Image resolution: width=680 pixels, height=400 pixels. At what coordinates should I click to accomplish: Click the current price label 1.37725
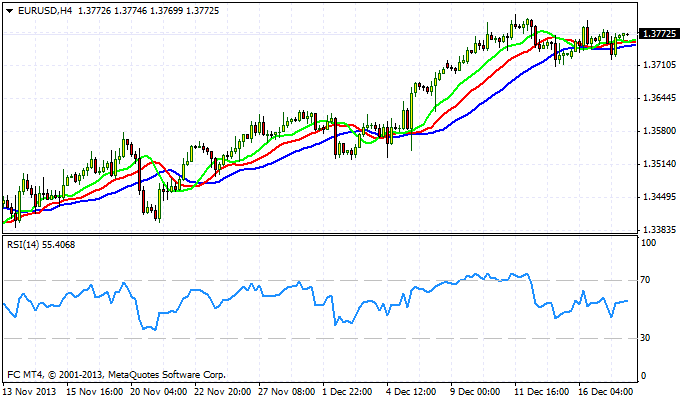pos(659,34)
